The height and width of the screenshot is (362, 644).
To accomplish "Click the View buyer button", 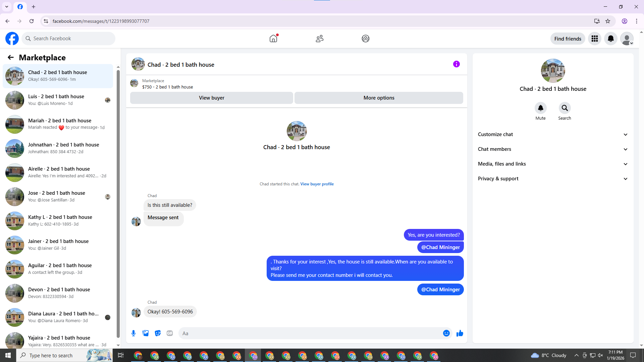I will pos(212,98).
